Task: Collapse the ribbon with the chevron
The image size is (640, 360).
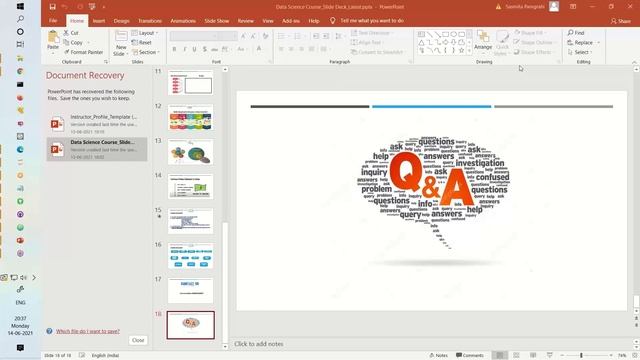Action: [634, 62]
